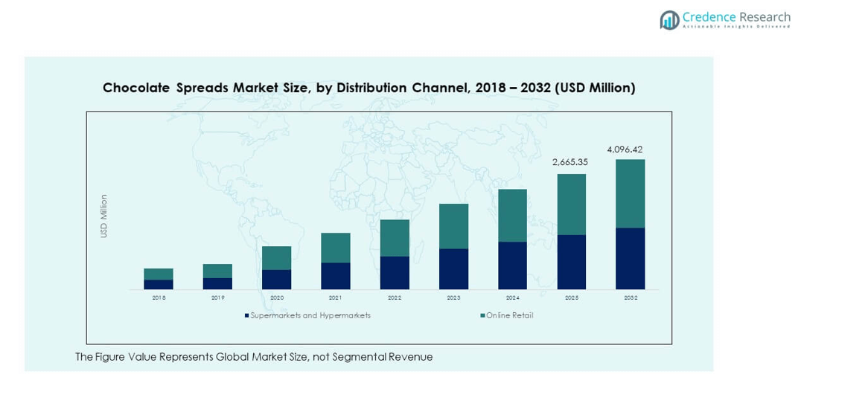868x409 pixels.
Task: Click the navy Supermarkets and Hypermarkets legend swatch
Action: pyautogui.click(x=246, y=315)
